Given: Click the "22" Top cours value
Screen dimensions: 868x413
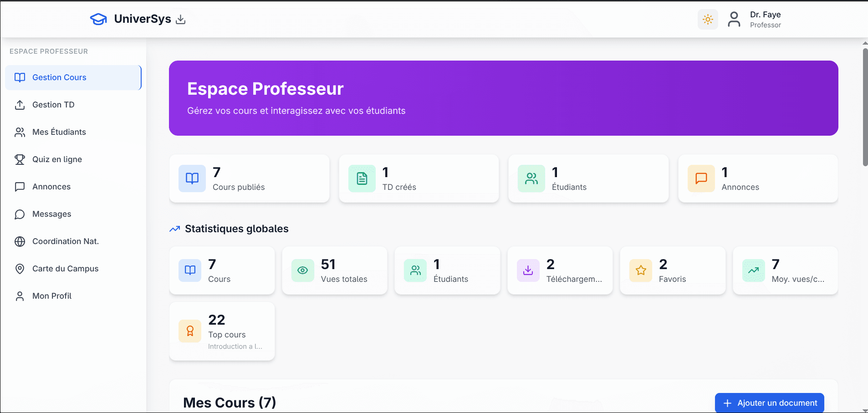Looking at the screenshot, I should [217, 320].
